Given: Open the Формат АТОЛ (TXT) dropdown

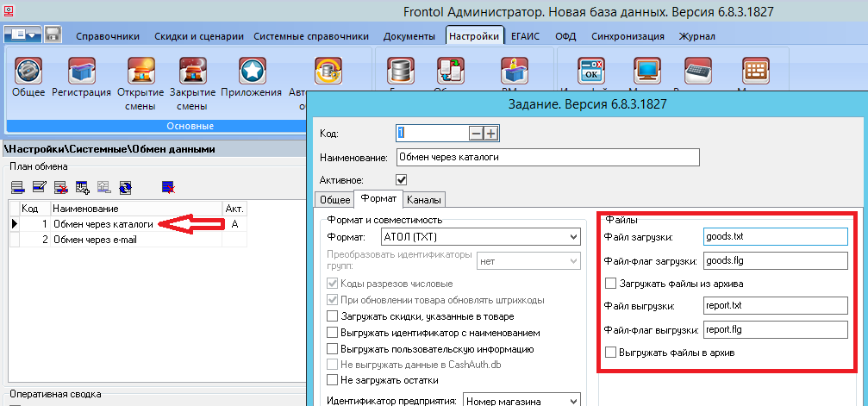Looking at the screenshot, I should 480,238.
